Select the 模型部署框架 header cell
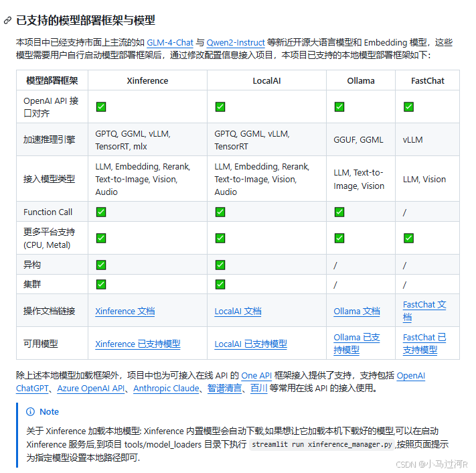476x473 pixels. tap(52, 80)
